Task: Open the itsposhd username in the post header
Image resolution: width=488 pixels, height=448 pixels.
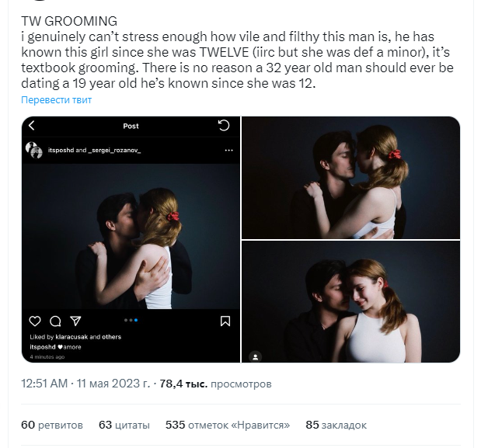Action: [61, 150]
